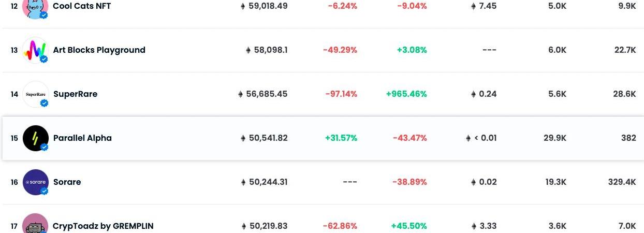Click Art Blocks Playground 24h change -49.29%
Image resolution: width=644 pixels, height=233 pixels.
[x=340, y=50]
